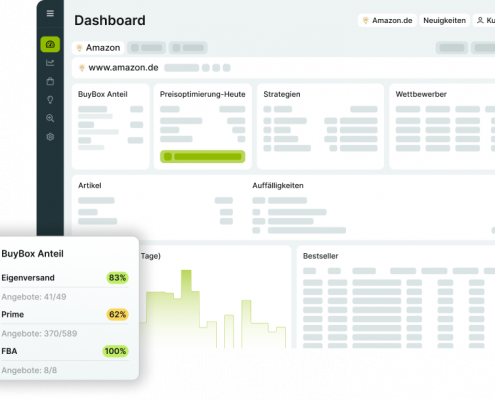Image resolution: width=495 pixels, height=400 pixels.
Task: Switch to the Amazon tab
Action: coord(98,48)
